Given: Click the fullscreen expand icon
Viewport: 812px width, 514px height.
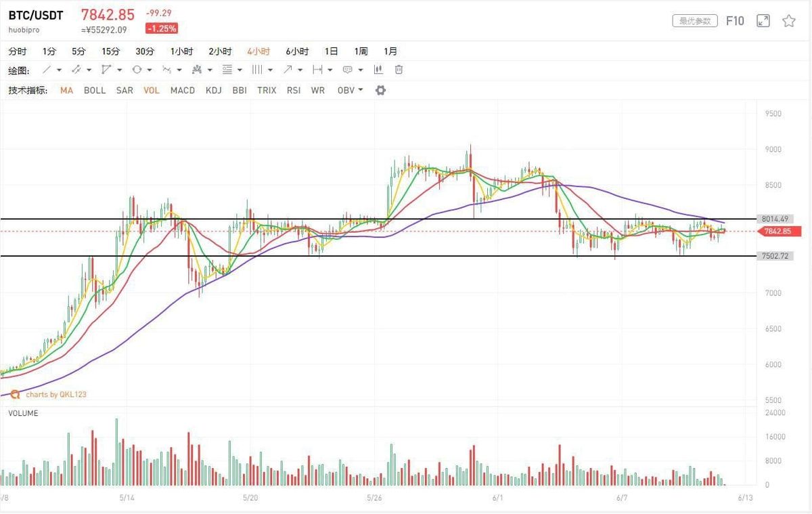Looking at the screenshot, I should click(763, 21).
